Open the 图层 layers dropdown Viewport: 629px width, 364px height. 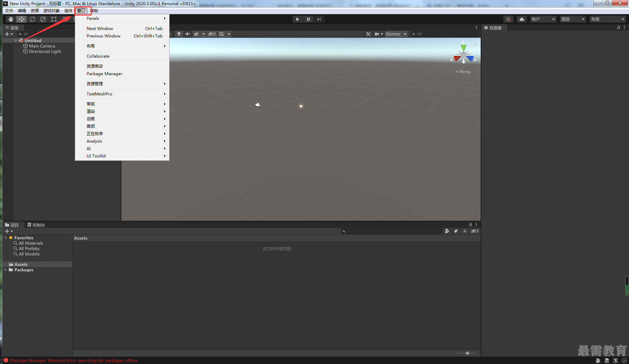click(573, 19)
